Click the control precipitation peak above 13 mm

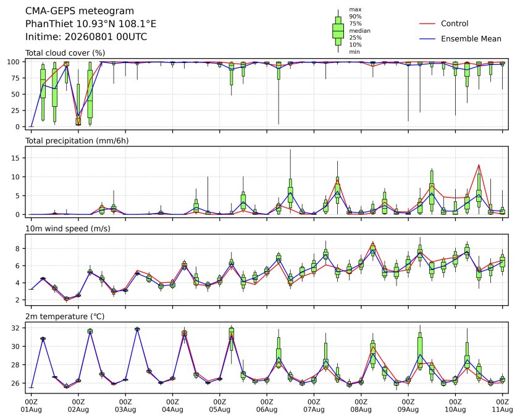point(479,165)
